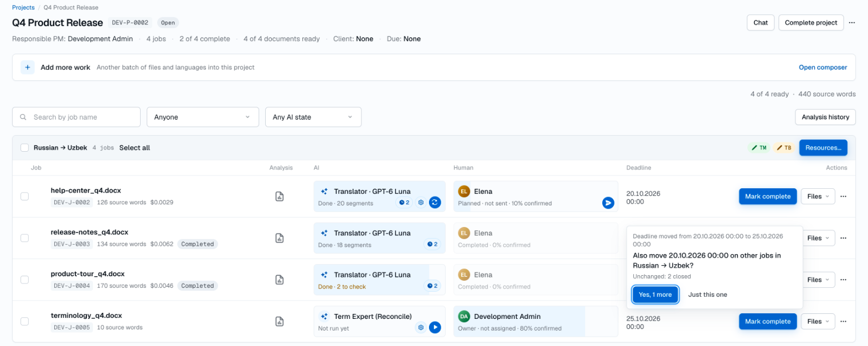Click Add more work label
The height and width of the screenshot is (346, 868).
(65, 67)
